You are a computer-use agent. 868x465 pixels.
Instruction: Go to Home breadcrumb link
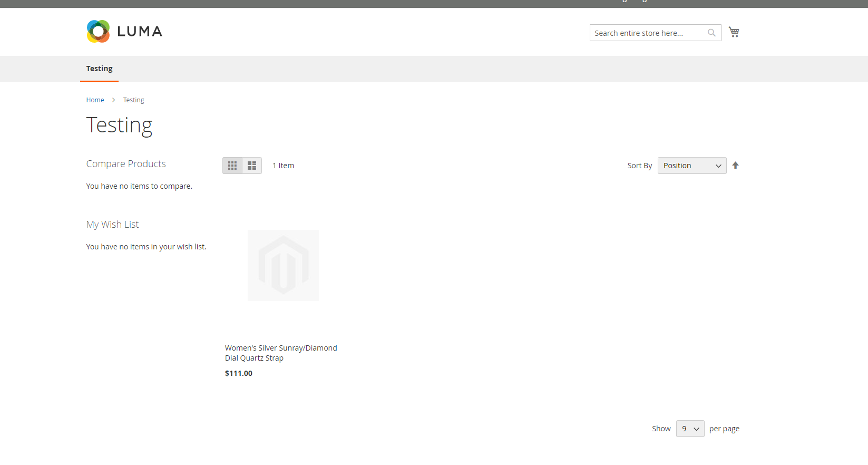click(x=95, y=100)
